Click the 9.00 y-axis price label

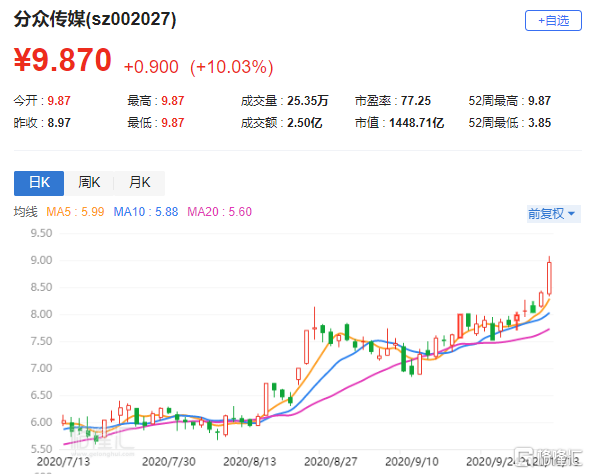41,260
